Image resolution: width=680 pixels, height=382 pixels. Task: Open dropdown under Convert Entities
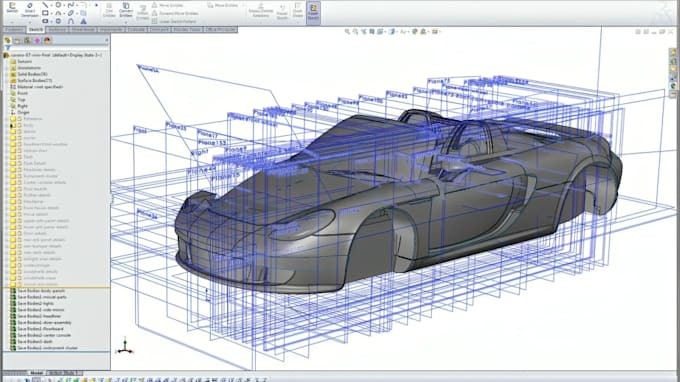click(126, 22)
